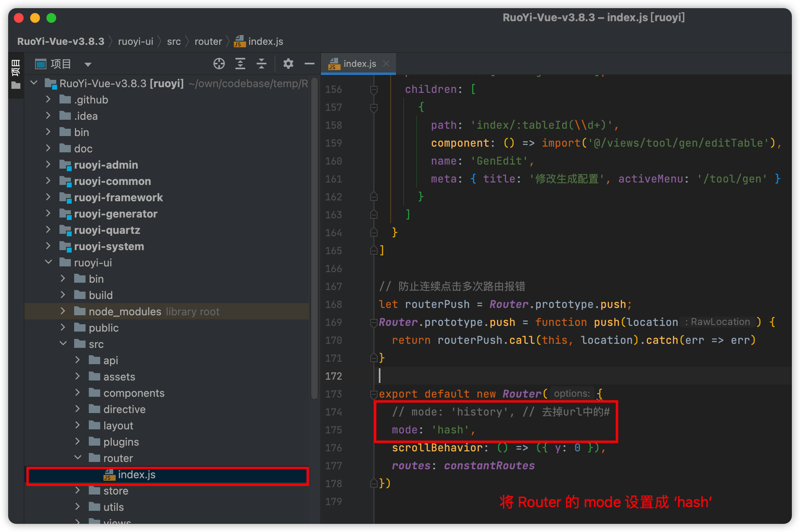Screen dimensions: 800x532
Task: Select the layout folder
Action: pos(118,426)
